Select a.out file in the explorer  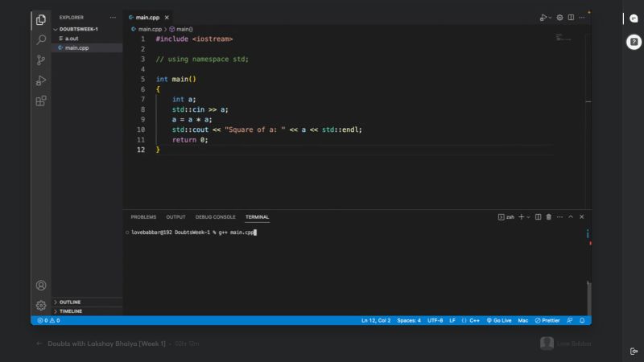click(x=72, y=39)
